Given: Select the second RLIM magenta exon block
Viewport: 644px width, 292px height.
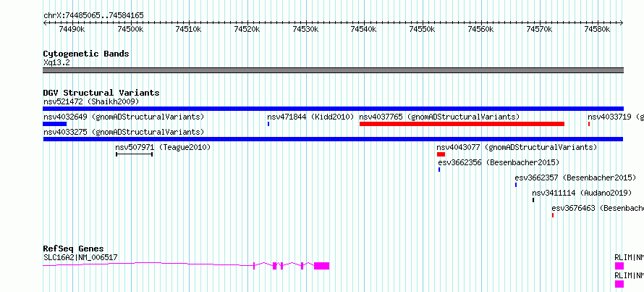Looking at the screenshot, I should coord(619,284).
